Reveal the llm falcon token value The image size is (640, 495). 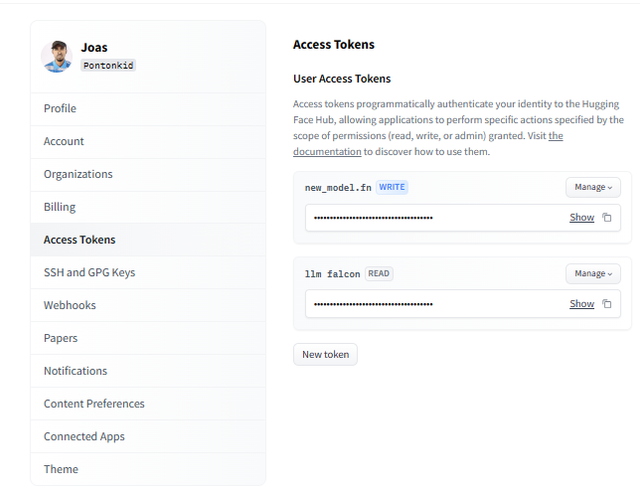tap(581, 304)
